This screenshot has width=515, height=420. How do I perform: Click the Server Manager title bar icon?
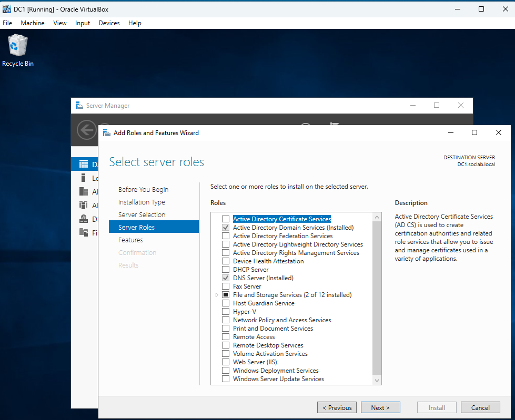[x=79, y=105]
